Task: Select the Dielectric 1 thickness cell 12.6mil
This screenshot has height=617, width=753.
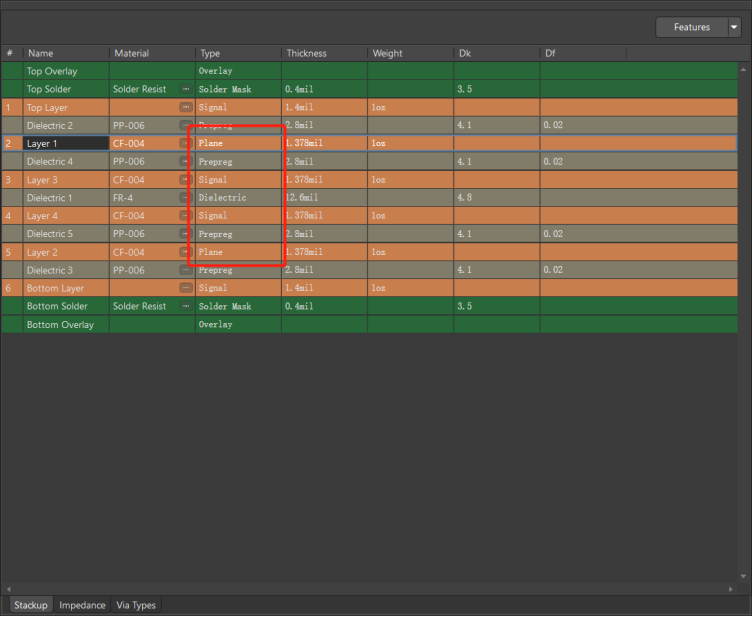Action: tap(324, 198)
